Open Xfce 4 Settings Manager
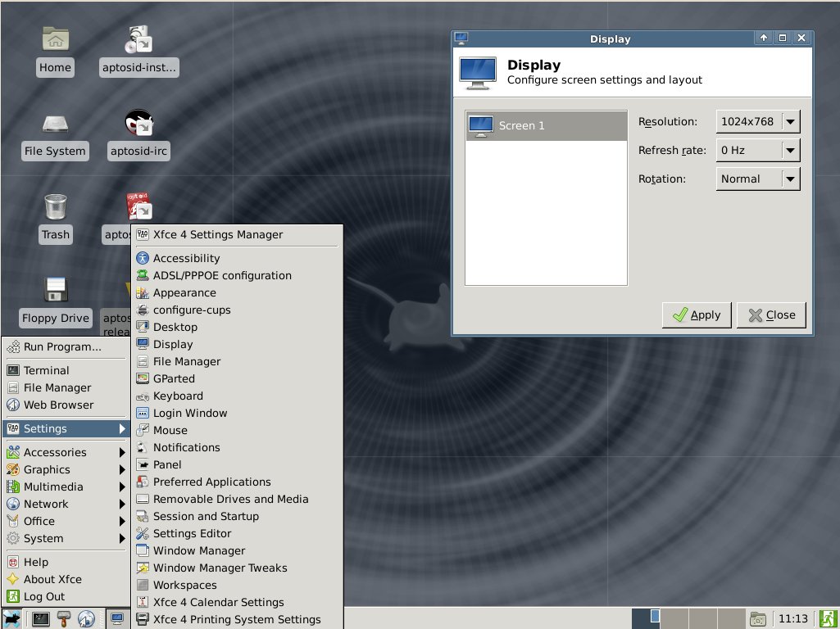Viewport: 840px width, 629px height. coord(237,234)
